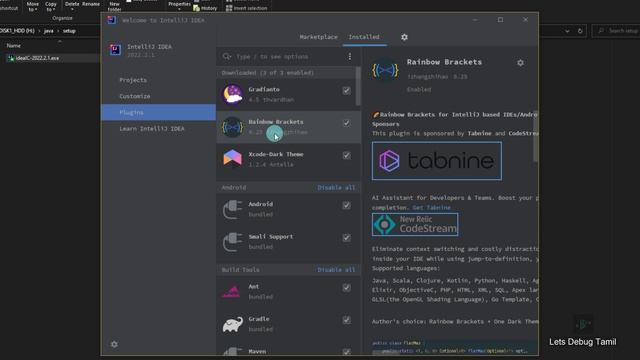Toggle the Gradle plugin checkbox
This screenshot has width=640, height=360.
coord(346,320)
